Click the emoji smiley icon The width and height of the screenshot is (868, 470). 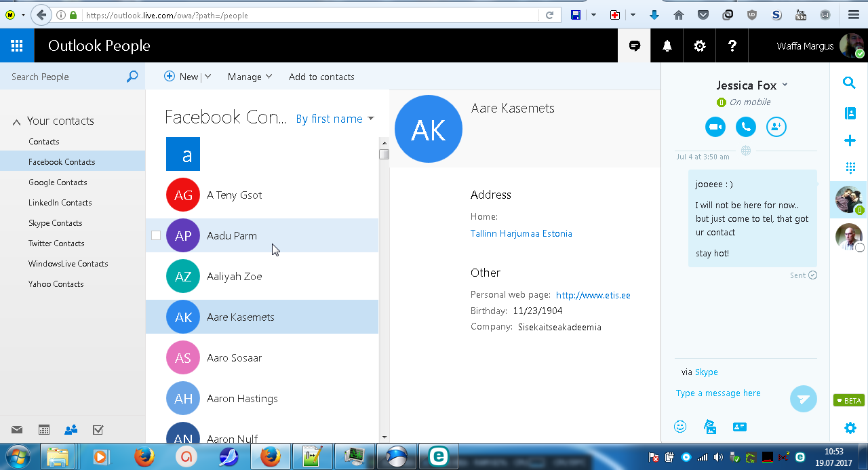(680, 427)
